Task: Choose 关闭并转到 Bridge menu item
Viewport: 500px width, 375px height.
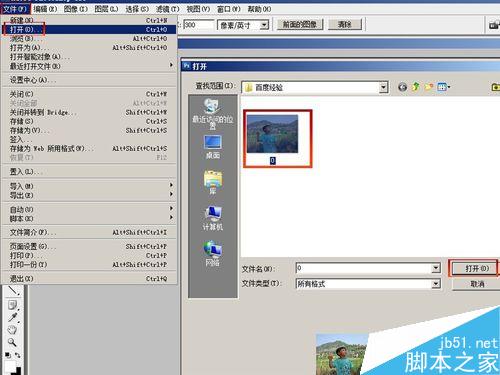Action: (89, 112)
